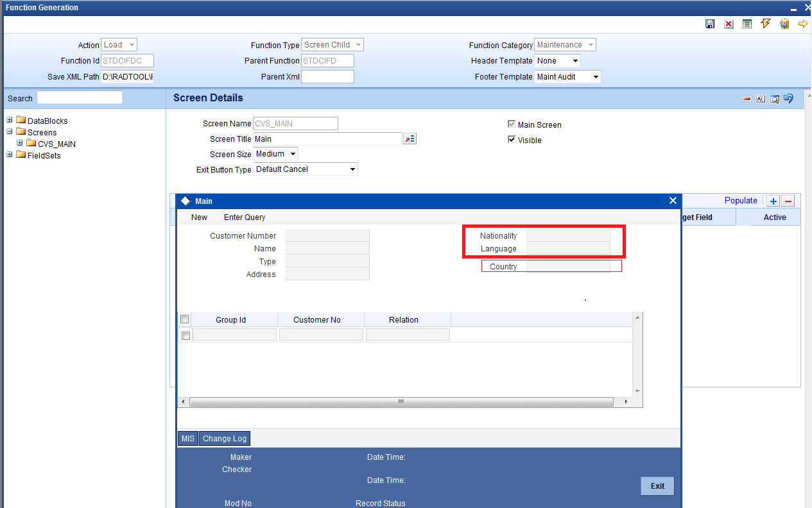Expand the FieldSets tree node

tap(10, 155)
